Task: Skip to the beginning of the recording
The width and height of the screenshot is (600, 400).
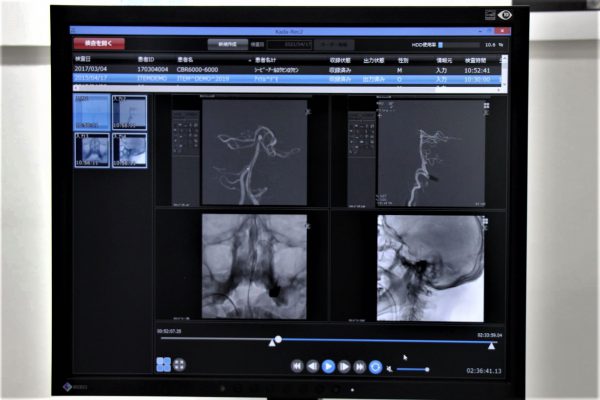Action: pos(297,367)
